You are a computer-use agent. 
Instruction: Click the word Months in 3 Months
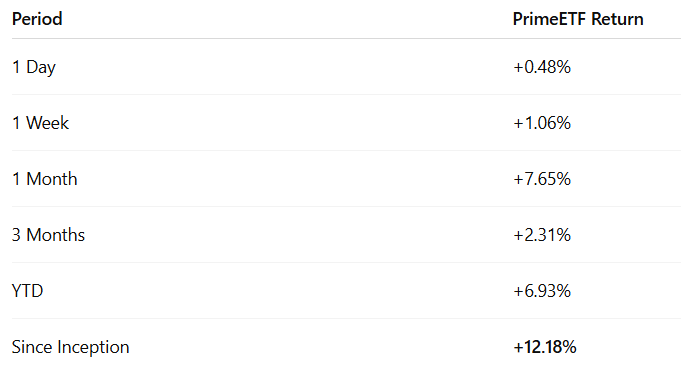pyautogui.click(x=56, y=235)
